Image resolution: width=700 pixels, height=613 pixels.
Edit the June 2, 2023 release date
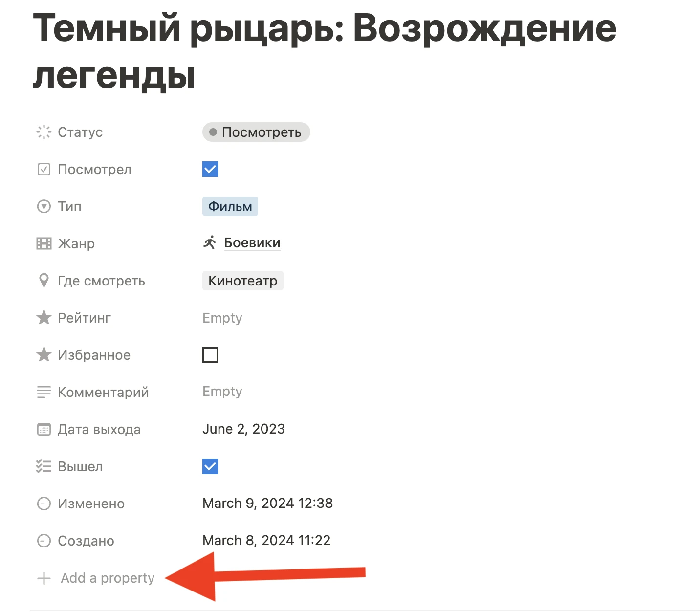pos(243,429)
